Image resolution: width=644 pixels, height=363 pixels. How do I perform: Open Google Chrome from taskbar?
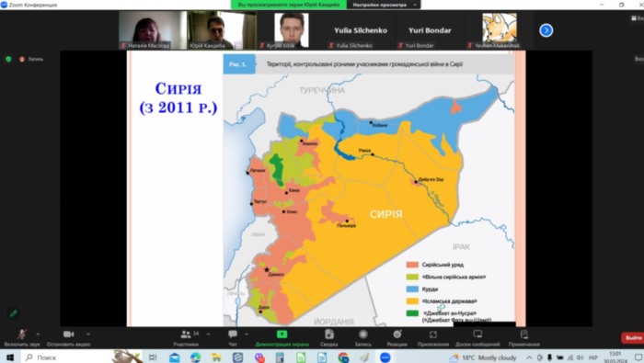point(343,357)
